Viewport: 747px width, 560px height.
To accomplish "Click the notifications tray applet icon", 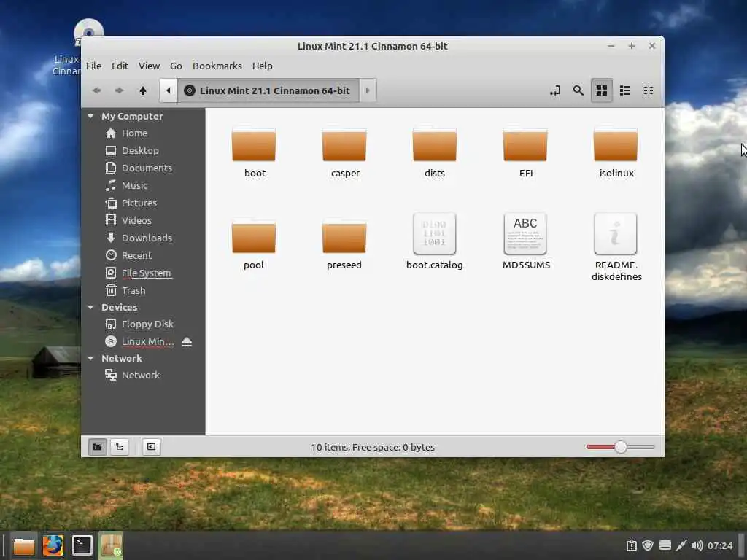I will pyautogui.click(x=631, y=545).
